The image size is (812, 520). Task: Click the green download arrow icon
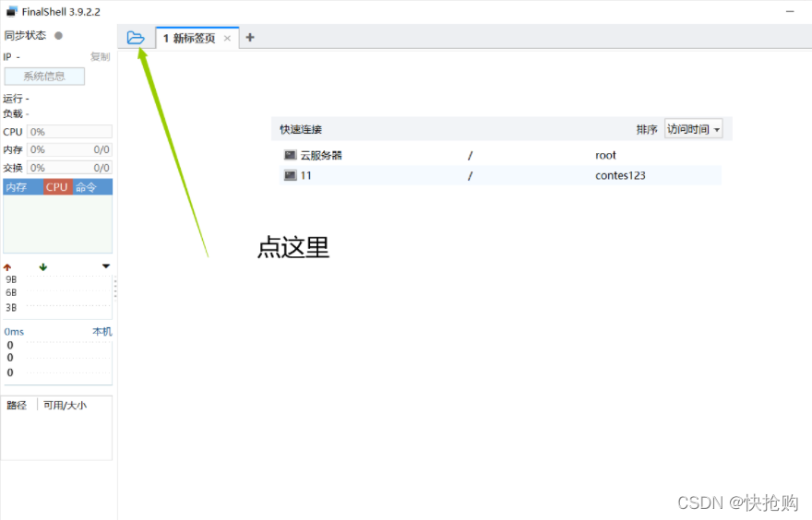(43, 267)
